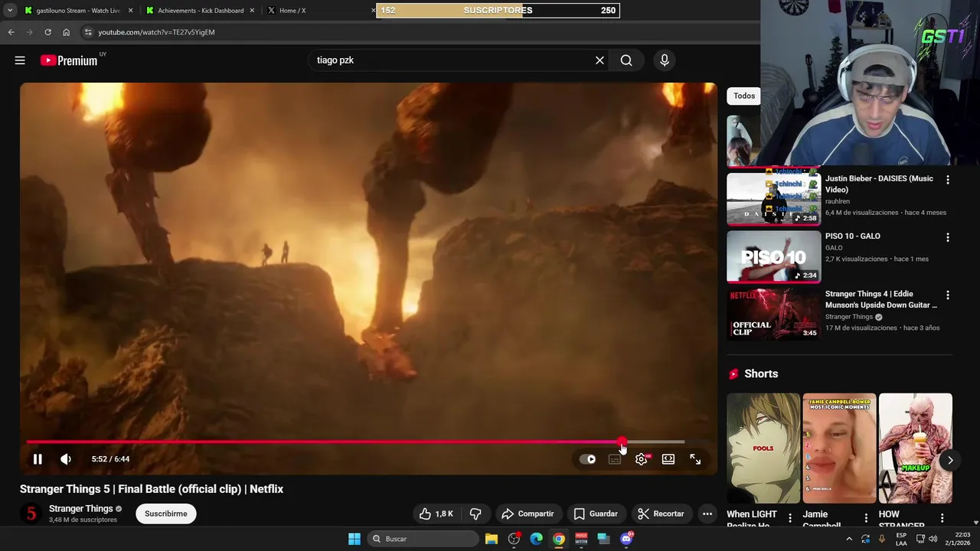Like the video with 1,8 K likes
980x551 pixels.
436,514
